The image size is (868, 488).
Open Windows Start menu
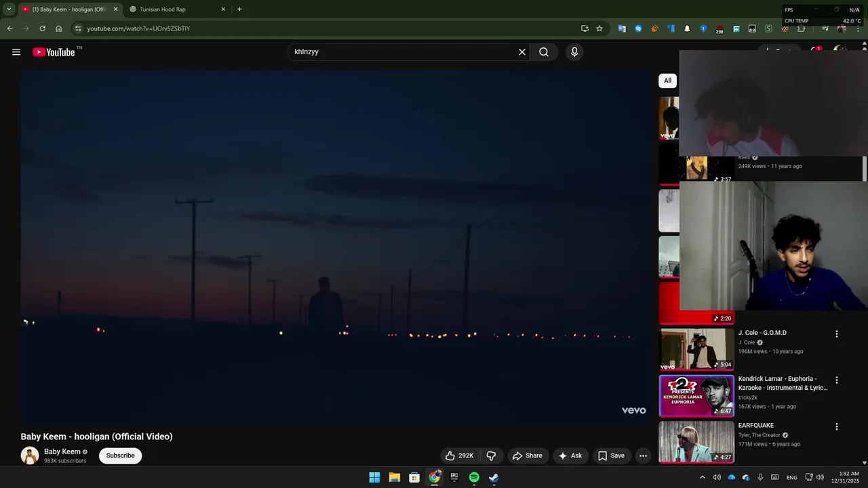click(374, 477)
